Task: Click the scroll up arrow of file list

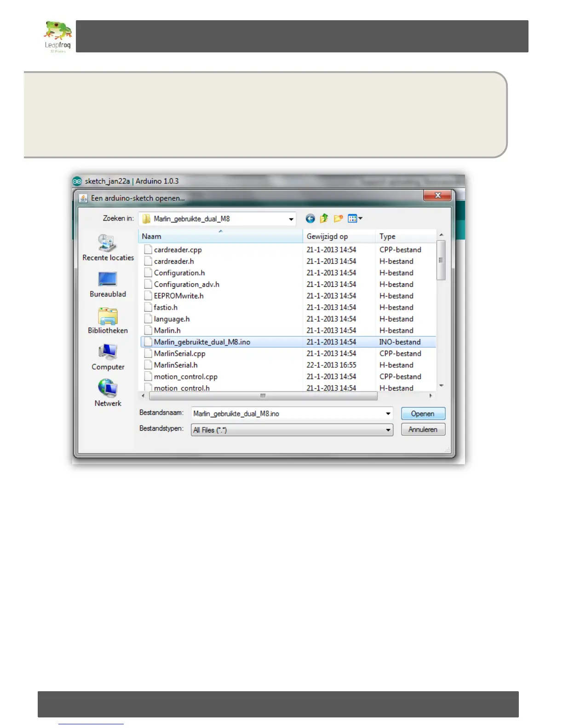Action: point(441,235)
